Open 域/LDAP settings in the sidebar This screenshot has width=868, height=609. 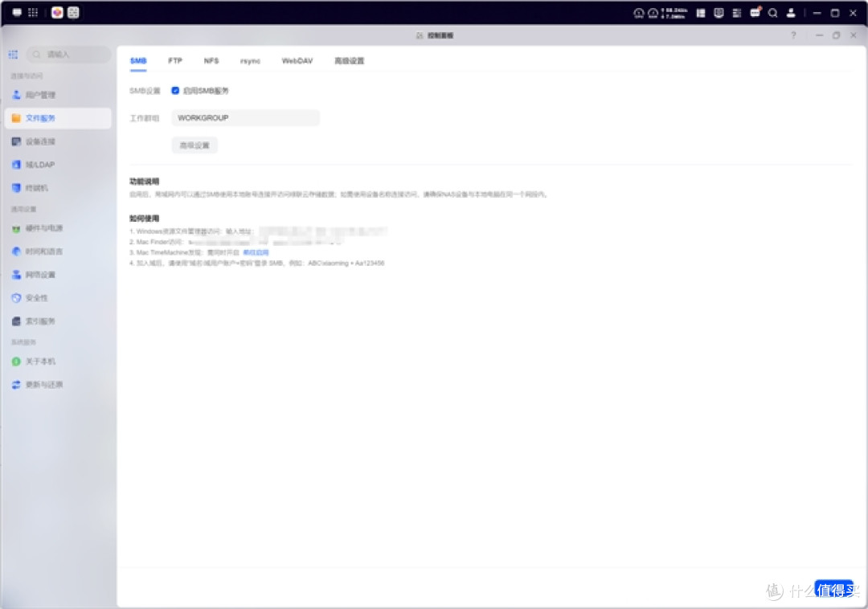coord(58,165)
